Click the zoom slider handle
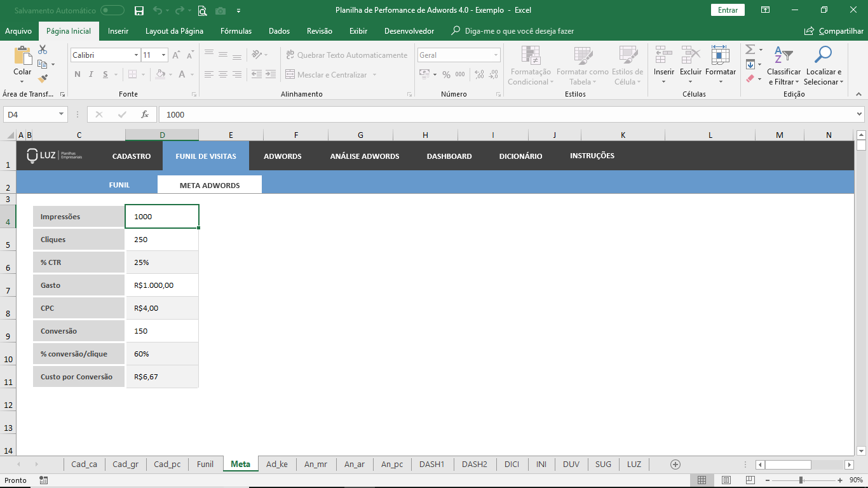Screen dimensions: 868x488 (x=801, y=480)
